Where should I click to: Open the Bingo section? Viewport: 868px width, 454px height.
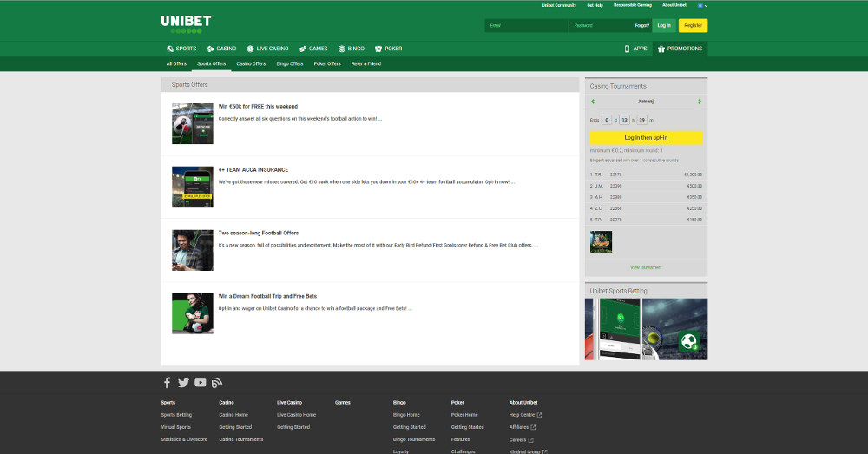click(352, 49)
